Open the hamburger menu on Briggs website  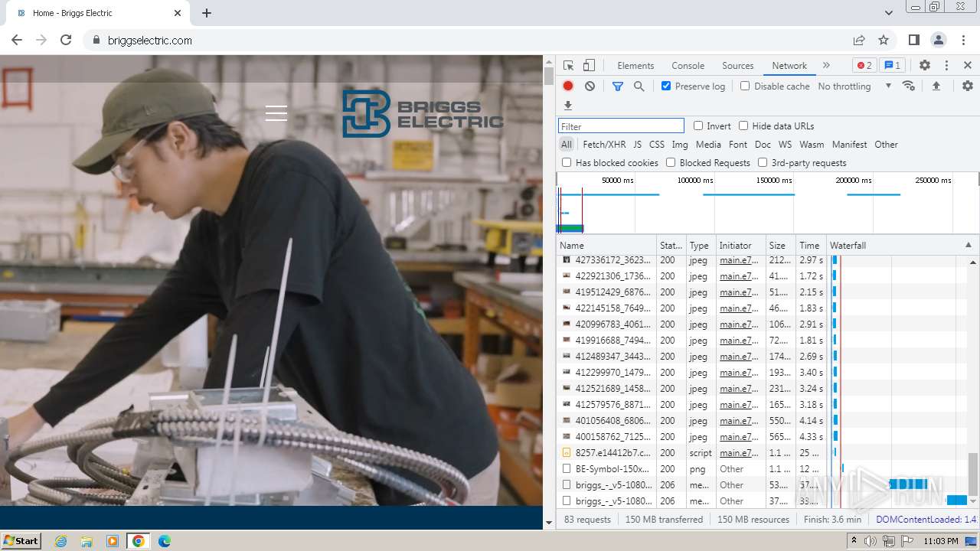click(x=276, y=113)
